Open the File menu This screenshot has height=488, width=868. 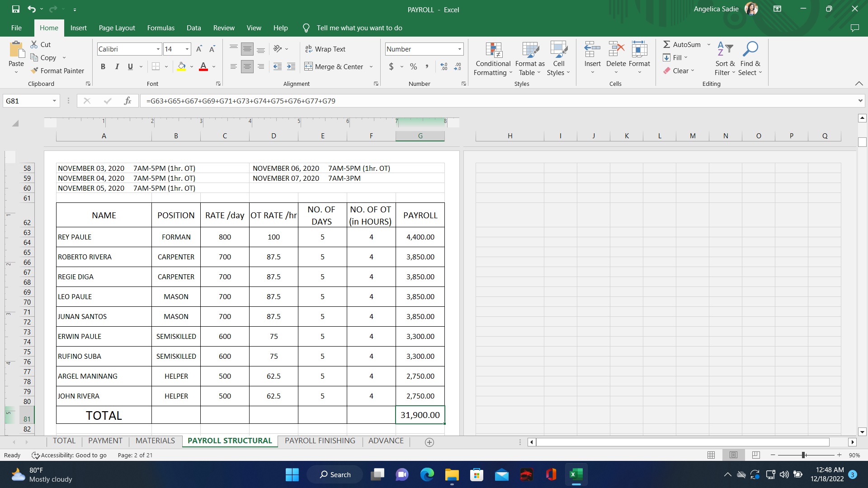click(16, 28)
